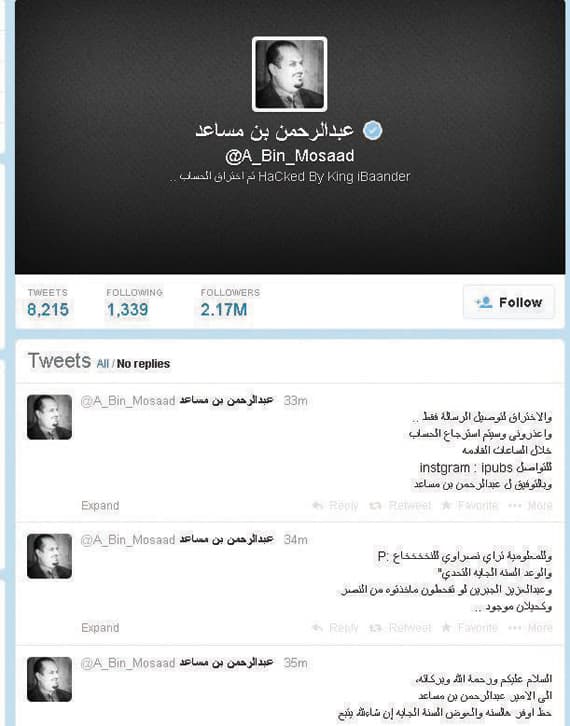The image size is (570, 726).
Task: Open More options on the 33m tweet
Action: pyautogui.click(x=530, y=506)
